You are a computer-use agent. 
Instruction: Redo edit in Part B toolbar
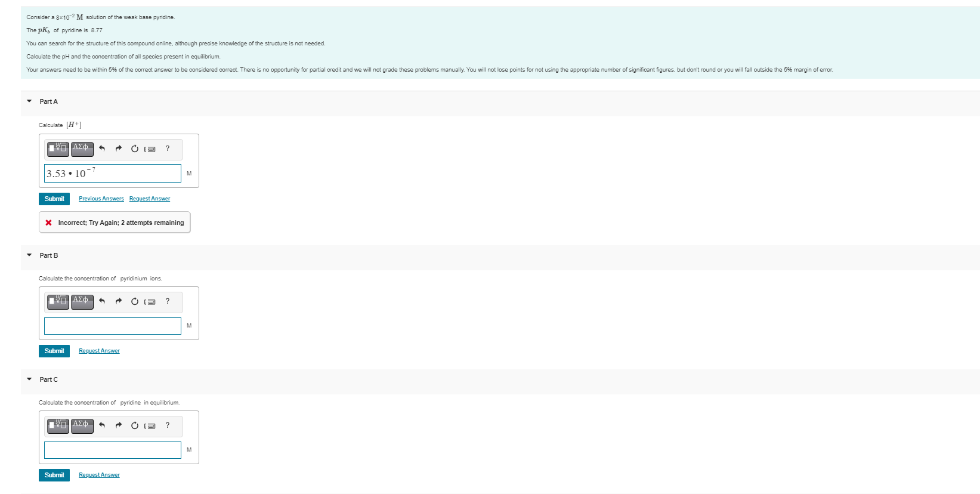coord(118,301)
